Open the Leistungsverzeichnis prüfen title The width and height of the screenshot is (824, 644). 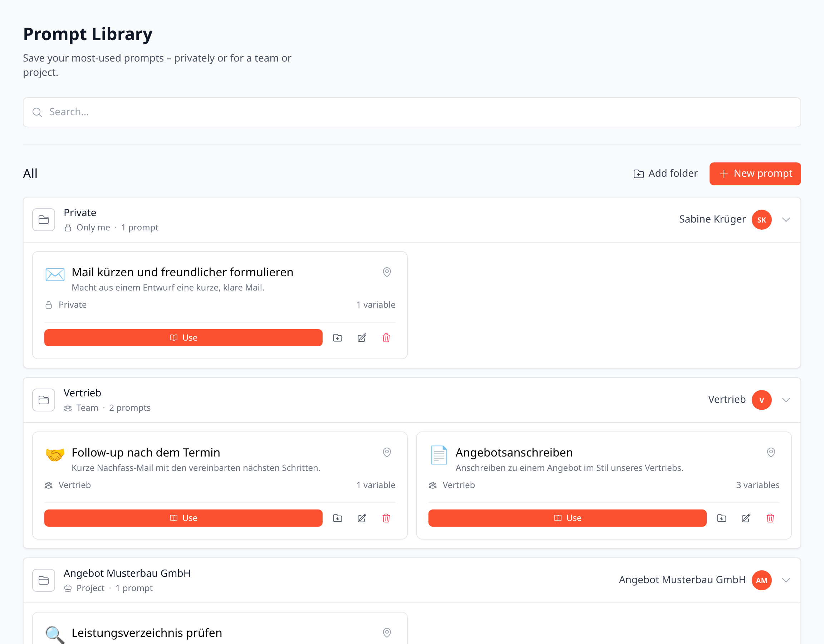(x=147, y=633)
